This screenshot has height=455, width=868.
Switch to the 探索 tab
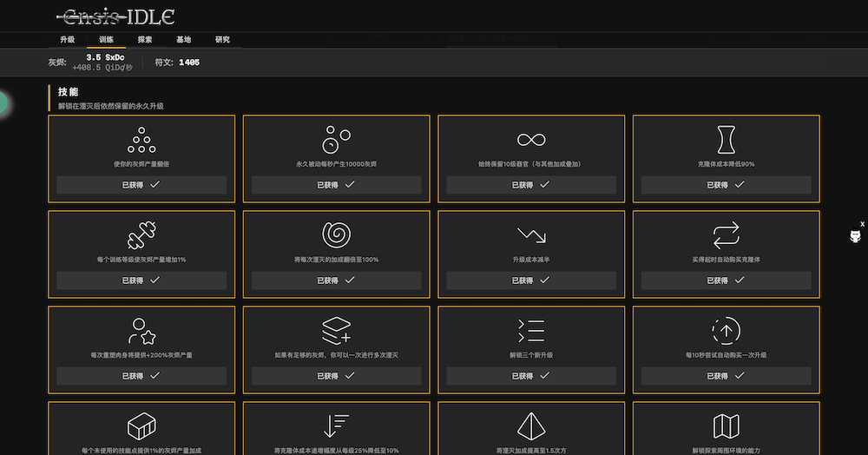145,40
